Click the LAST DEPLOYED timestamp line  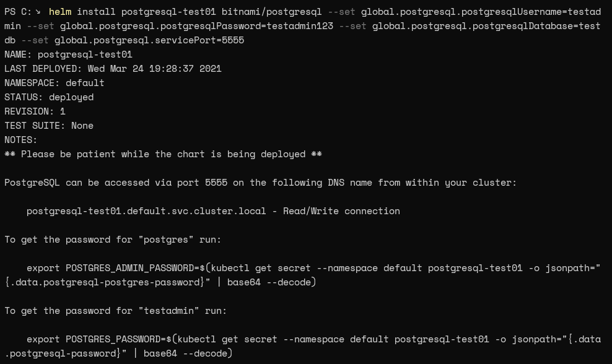tap(113, 69)
